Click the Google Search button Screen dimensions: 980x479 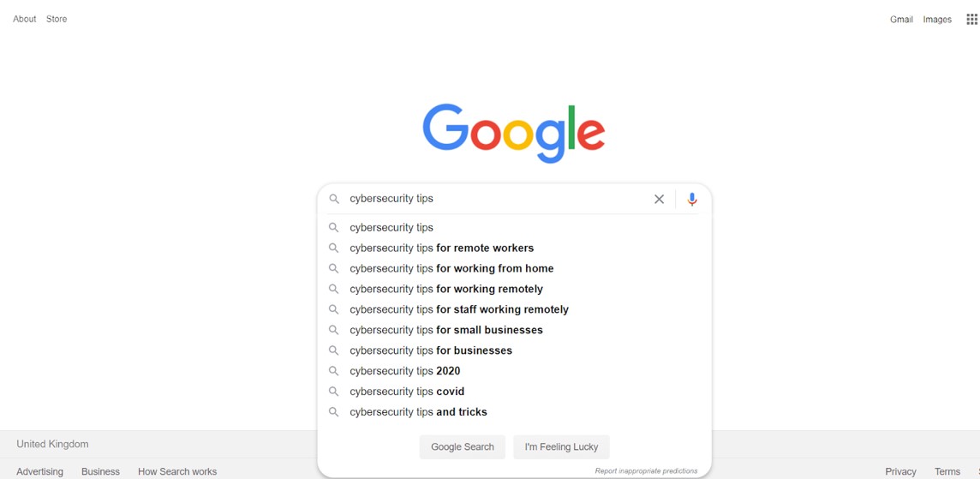(x=463, y=447)
